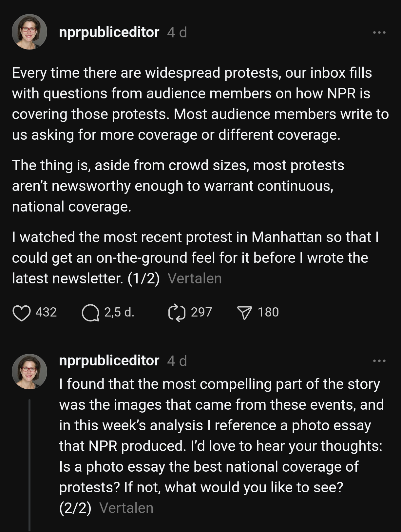
Task: Click the 4 d timestamp on the second post
Action: pos(177,361)
